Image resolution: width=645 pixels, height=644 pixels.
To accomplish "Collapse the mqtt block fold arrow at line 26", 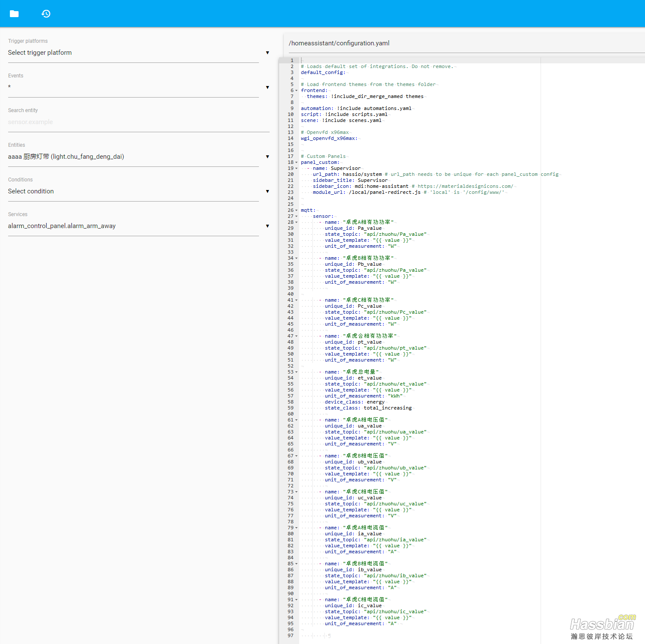I will click(297, 211).
